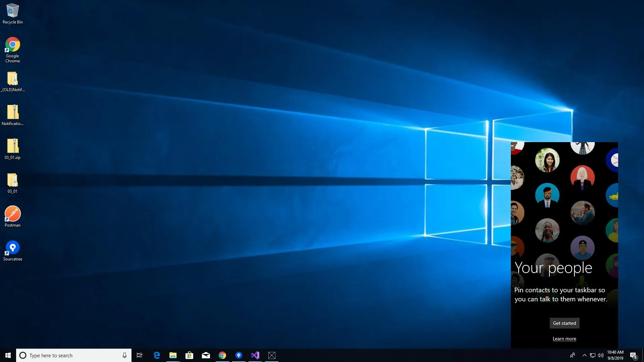Toggle the People taskbar button
644x362 pixels.
pos(573,355)
